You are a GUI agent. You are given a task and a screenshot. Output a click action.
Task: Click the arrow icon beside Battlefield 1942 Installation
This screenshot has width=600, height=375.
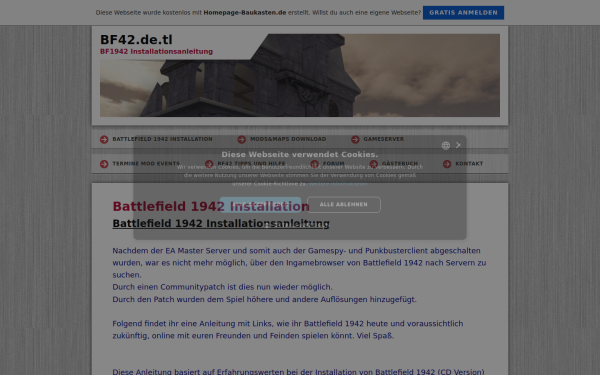104,140
